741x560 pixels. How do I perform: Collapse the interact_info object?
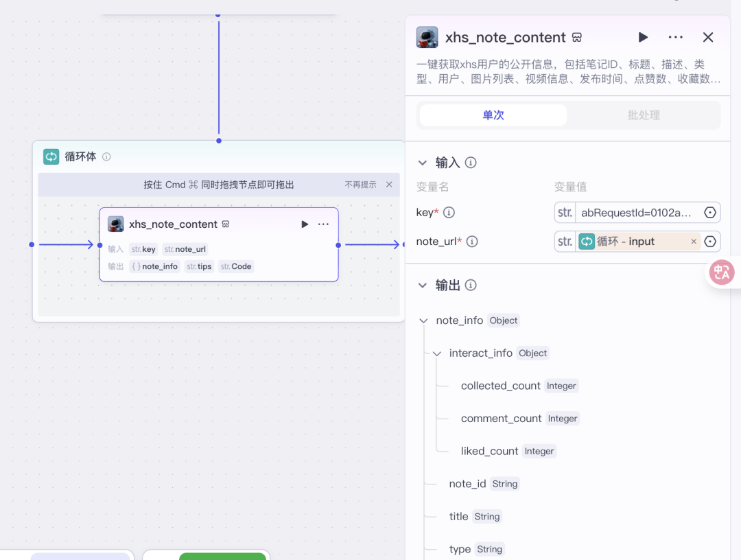(436, 353)
